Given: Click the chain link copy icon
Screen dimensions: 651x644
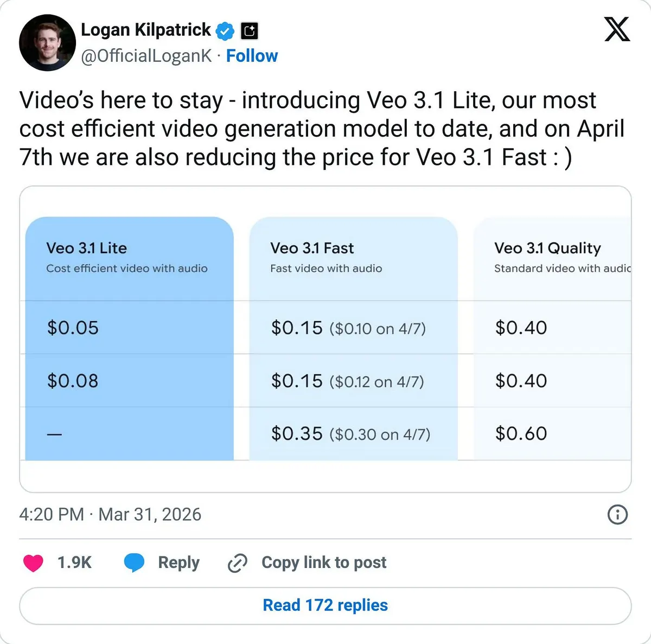Looking at the screenshot, I should click(x=238, y=563).
